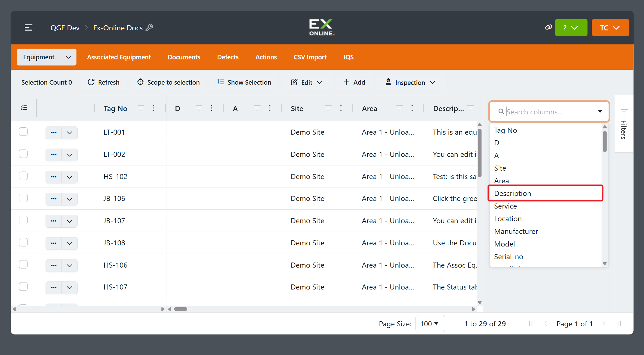This screenshot has width=644, height=355.
Task: Open the Area column three-dot menu
Action: point(412,108)
